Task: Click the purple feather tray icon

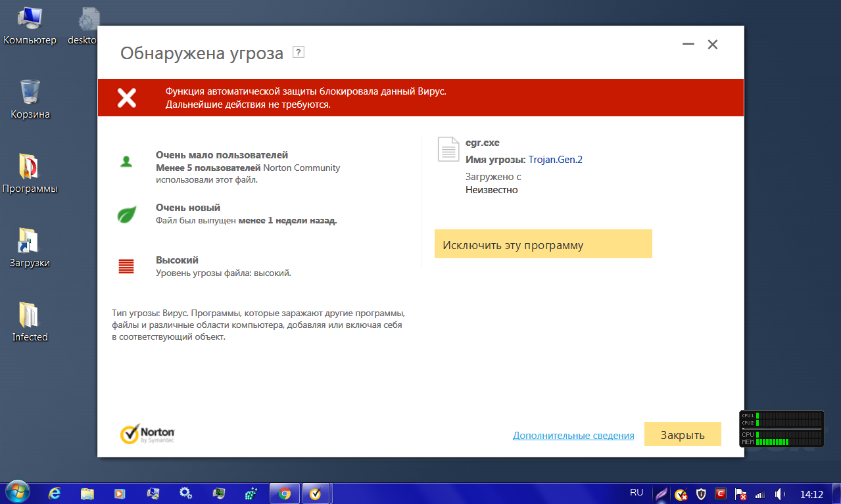Action: pyautogui.click(x=661, y=494)
